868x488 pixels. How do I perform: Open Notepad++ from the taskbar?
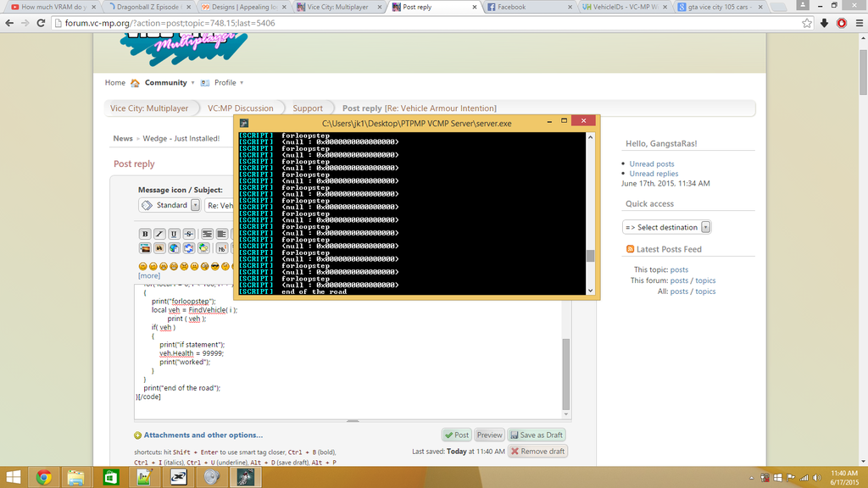[x=144, y=477]
